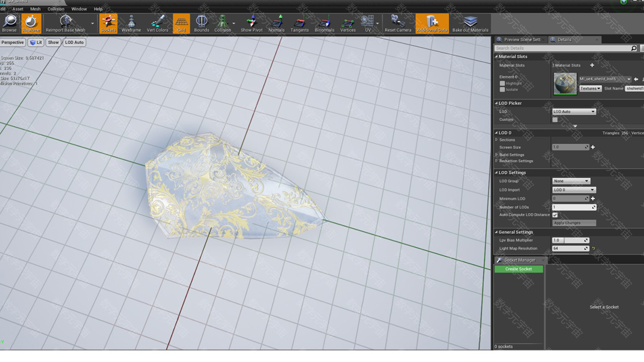Click Bake out Materials icon
Viewport: 644px width, 362px height.
(470, 23)
